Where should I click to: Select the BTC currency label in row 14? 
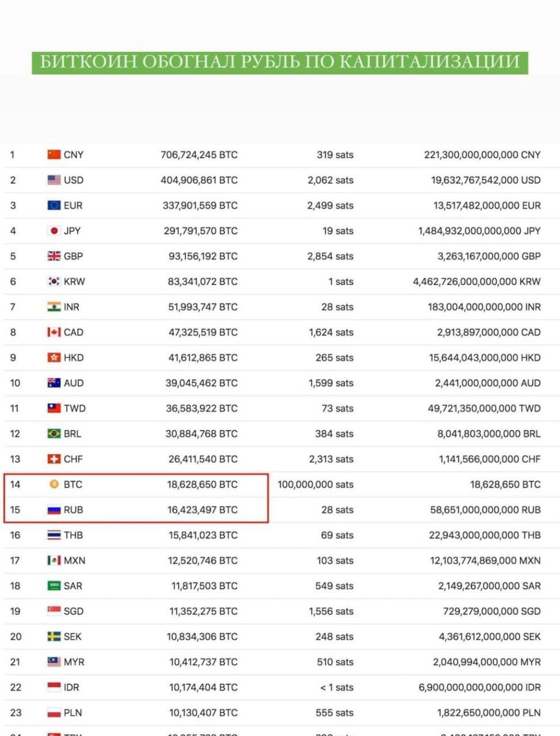pyautogui.click(x=73, y=484)
